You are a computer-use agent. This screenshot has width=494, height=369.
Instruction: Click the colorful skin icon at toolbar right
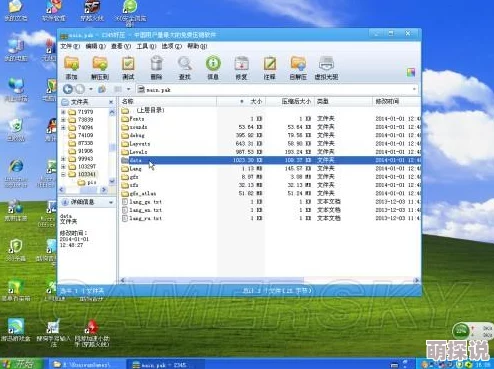click(x=411, y=72)
